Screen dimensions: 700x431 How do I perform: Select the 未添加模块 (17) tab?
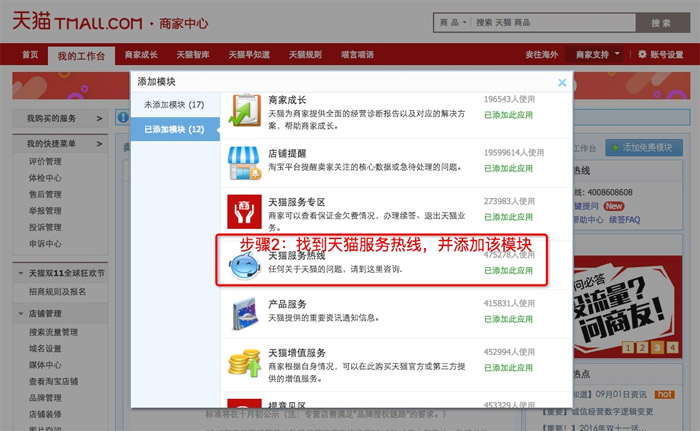(174, 105)
